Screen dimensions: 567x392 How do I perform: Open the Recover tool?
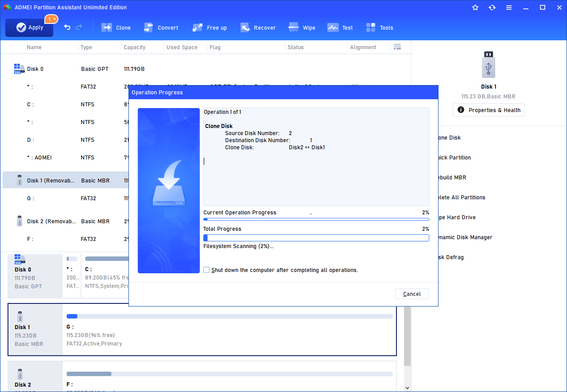tap(258, 27)
